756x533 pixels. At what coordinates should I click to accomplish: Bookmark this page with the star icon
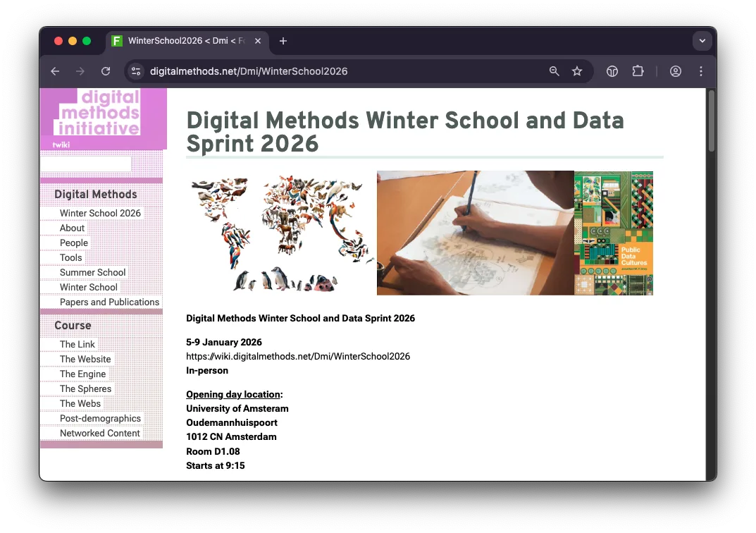[577, 71]
